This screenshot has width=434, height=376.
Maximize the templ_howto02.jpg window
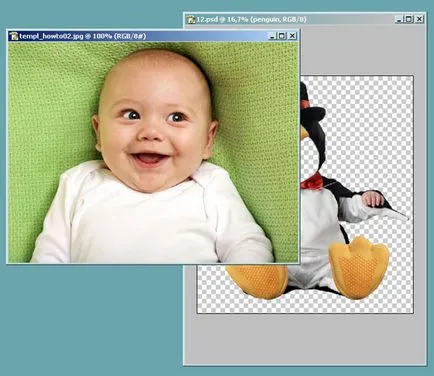tap(282, 36)
